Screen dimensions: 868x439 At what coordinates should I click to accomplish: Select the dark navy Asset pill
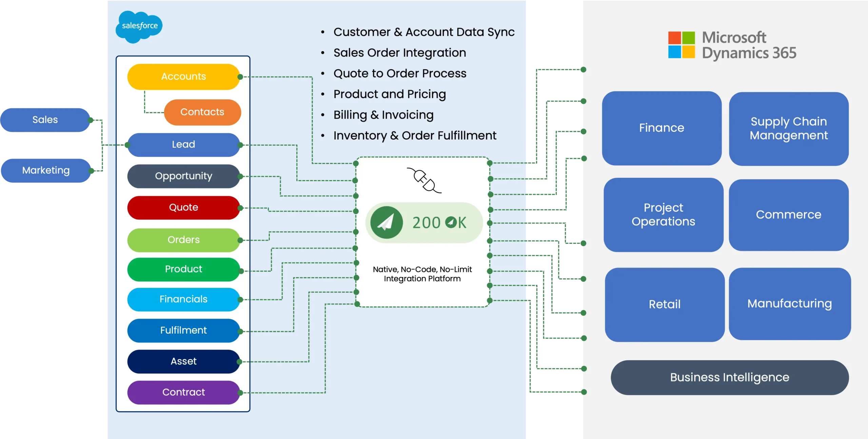click(183, 361)
